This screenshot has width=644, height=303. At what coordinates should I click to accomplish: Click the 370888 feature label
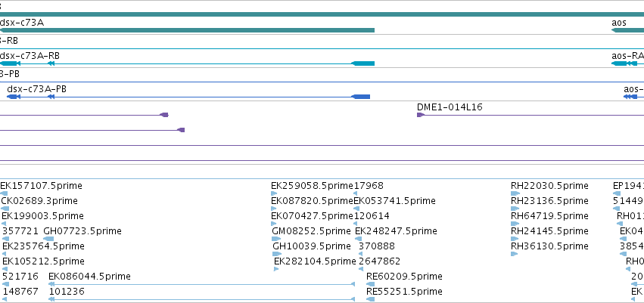[377, 246]
